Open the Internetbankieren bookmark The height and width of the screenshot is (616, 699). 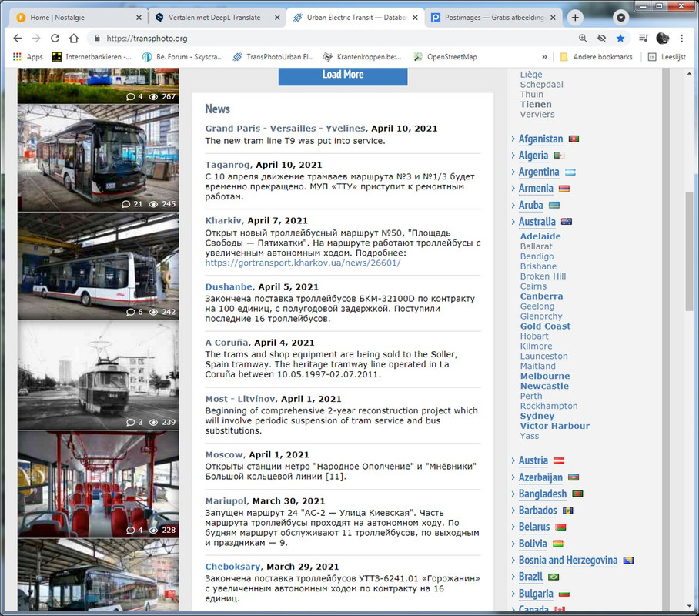92,57
